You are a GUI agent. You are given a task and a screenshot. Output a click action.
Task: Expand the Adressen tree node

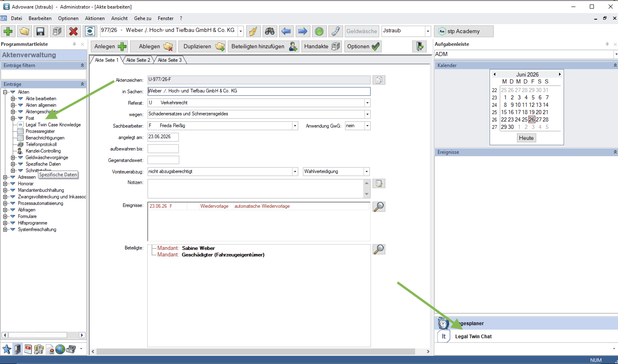[x=5, y=177]
